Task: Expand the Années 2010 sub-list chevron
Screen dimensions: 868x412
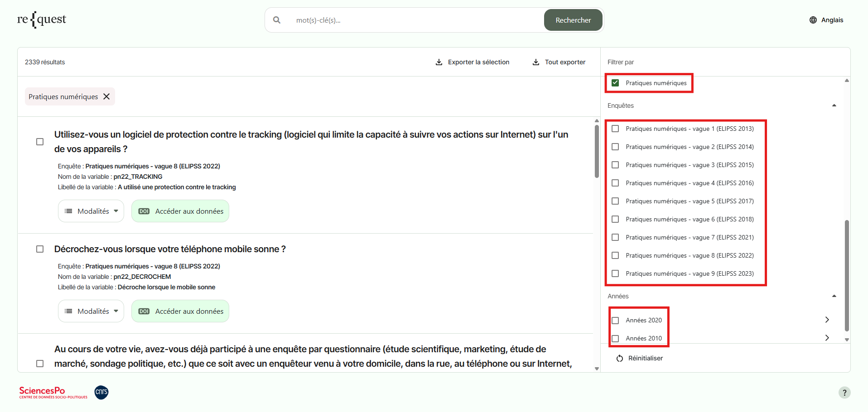Action: pos(827,338)
